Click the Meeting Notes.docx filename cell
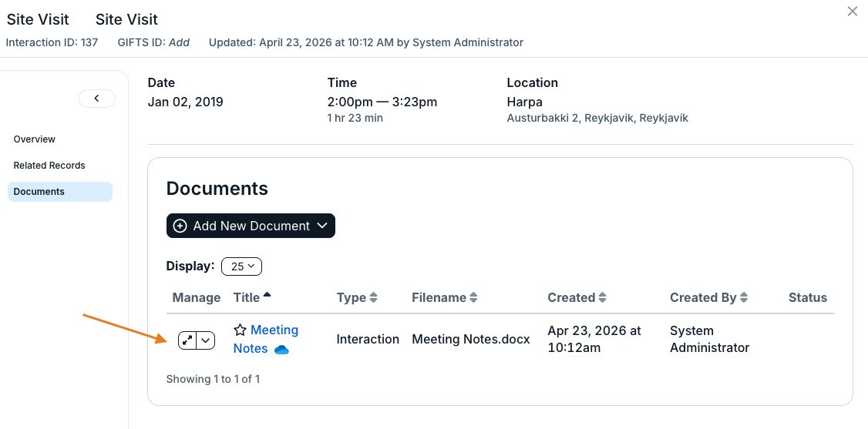This screenshot has width=868, height=429. (471, 340)
